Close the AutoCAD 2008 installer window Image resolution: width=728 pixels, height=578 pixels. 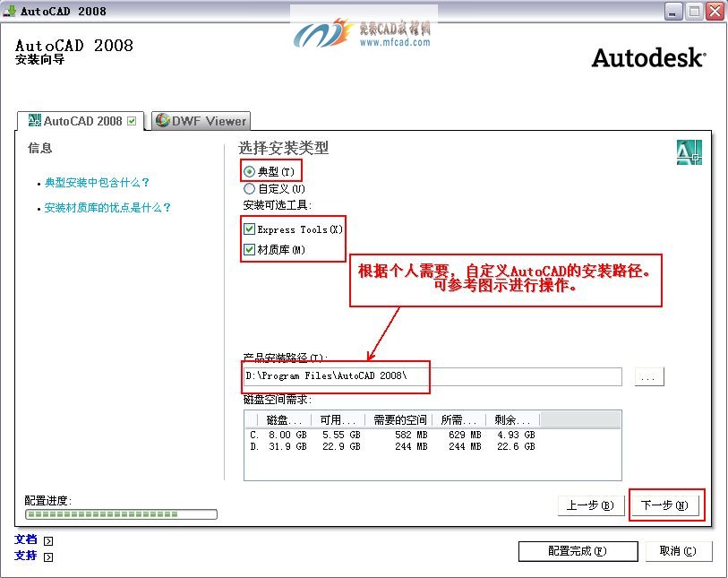coord(715,11)
